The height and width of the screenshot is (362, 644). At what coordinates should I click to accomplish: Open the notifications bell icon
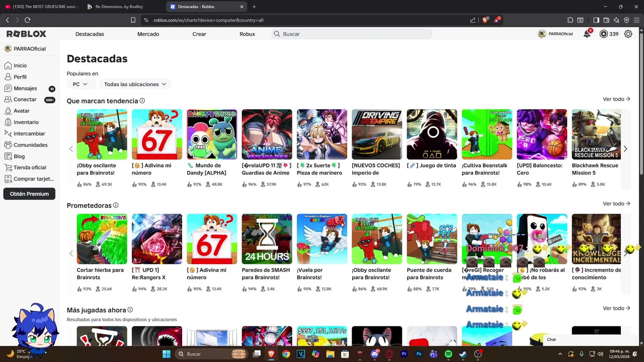click(587, 34)
